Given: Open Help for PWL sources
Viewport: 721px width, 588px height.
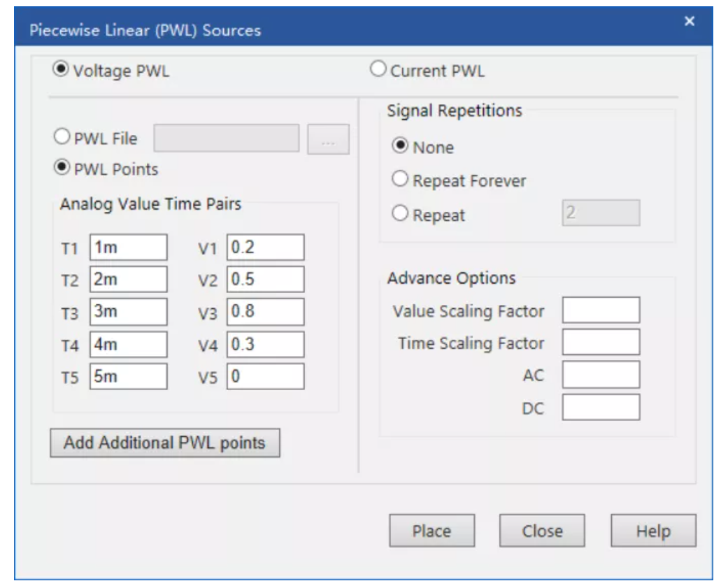Looking at the screenshot, I should pos(653,531).
